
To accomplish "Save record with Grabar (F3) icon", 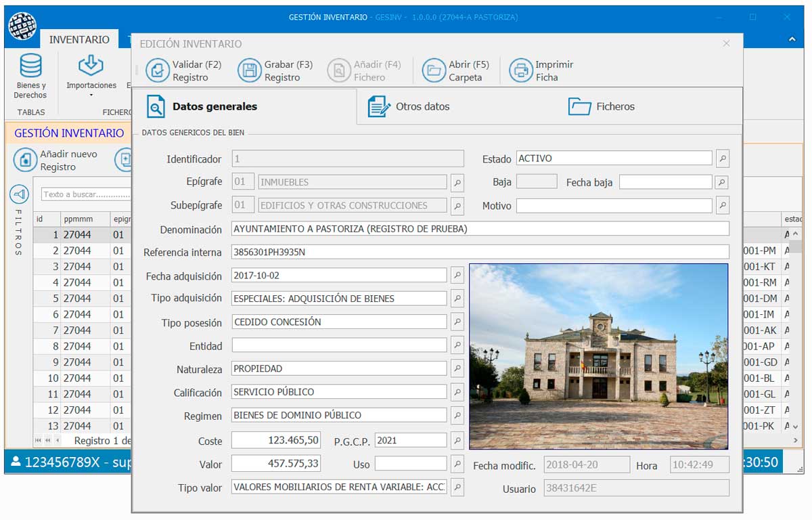I will click(249, 70).
